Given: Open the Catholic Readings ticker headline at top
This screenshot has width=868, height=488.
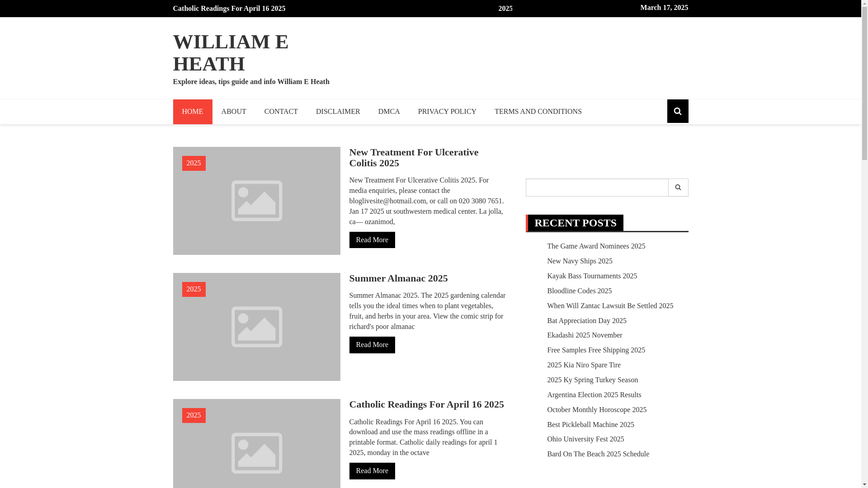Looking at the screenshot, I should [x=229, y=9].
